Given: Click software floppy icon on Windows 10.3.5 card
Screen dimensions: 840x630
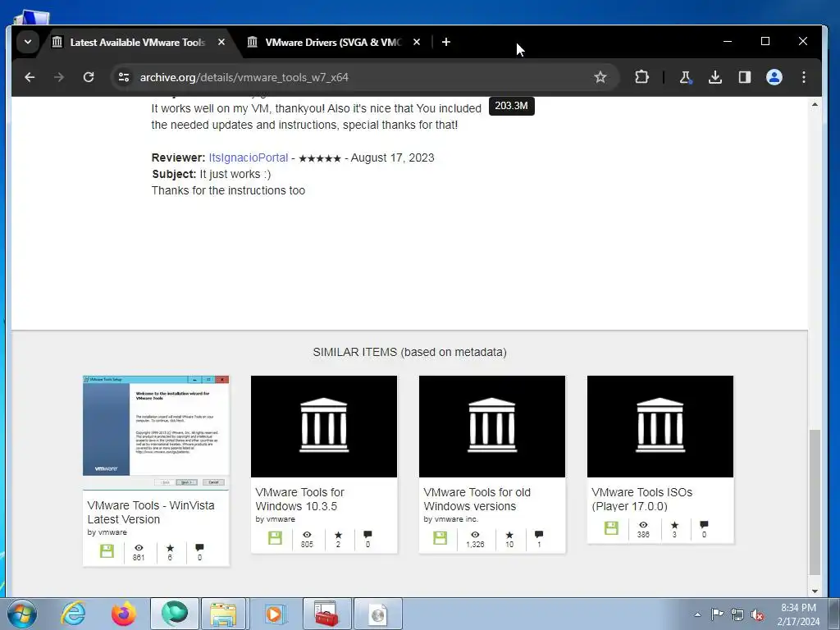Looking at the screenshot, I should [276, 538].
